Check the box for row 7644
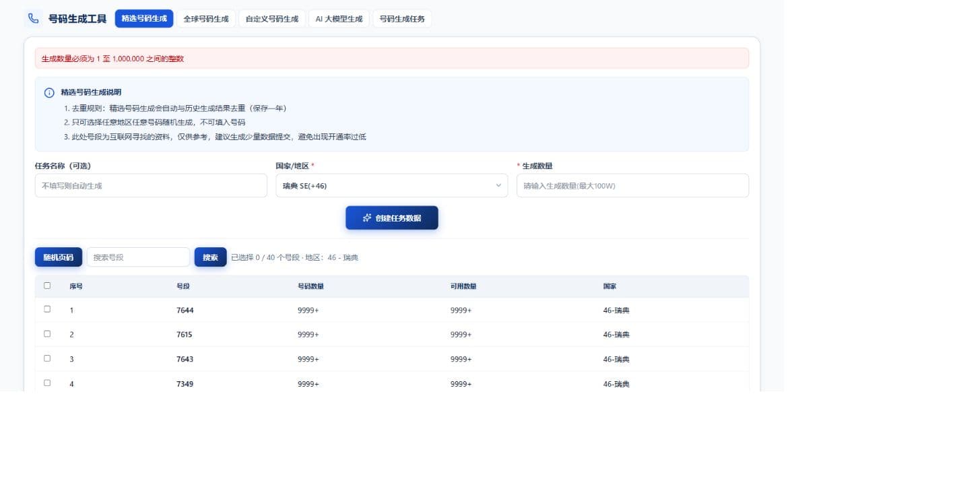Screen dimensions: 980x489 [47, 309]
